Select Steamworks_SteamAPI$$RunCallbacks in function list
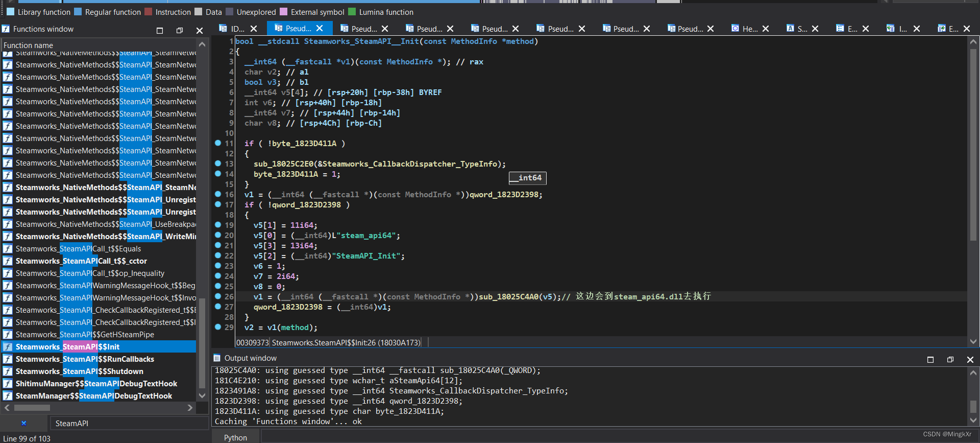Image resolution: width=980 pixels, height=443 pixels. (x=99, y=359)
